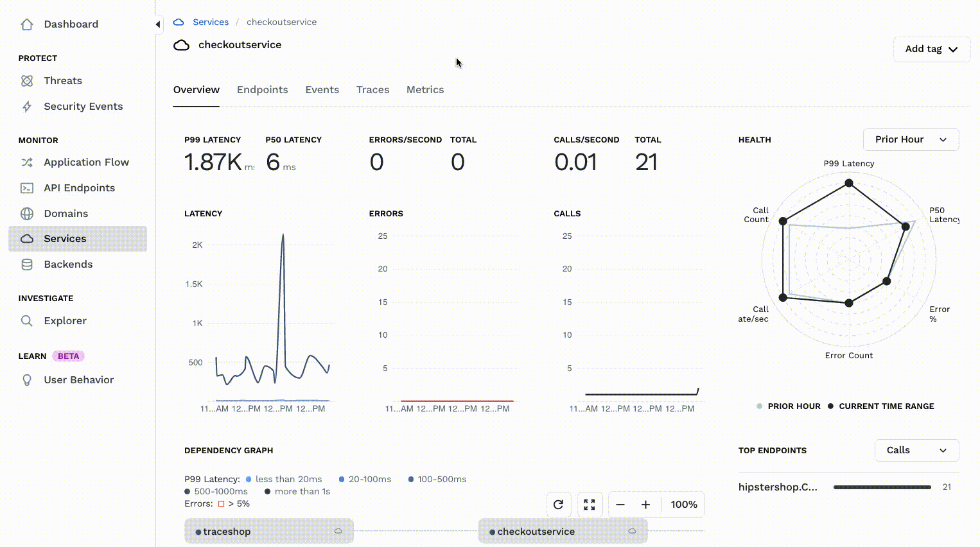The image size is (980, 547).
Task: Zoom in on the dependency graph
Action: click(645, 505)
